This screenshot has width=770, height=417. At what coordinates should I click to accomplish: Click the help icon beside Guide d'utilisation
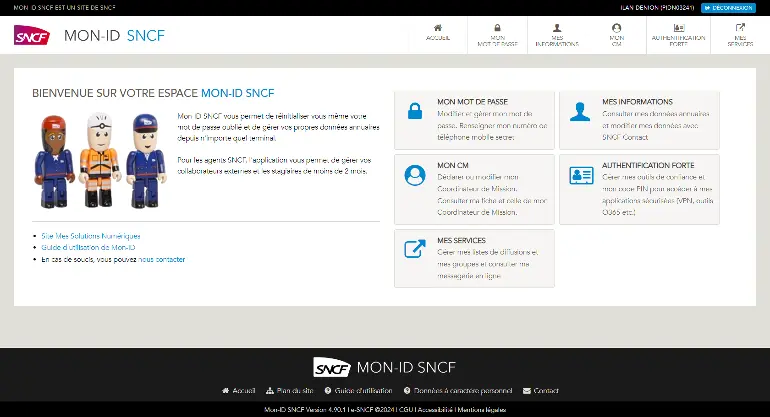328,390
